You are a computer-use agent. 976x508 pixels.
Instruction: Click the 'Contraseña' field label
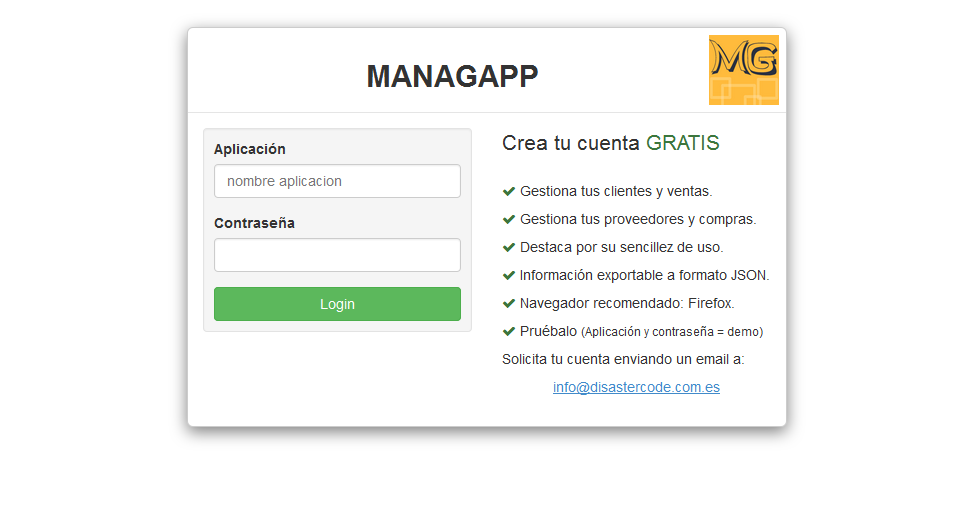[x=254, y=223]
